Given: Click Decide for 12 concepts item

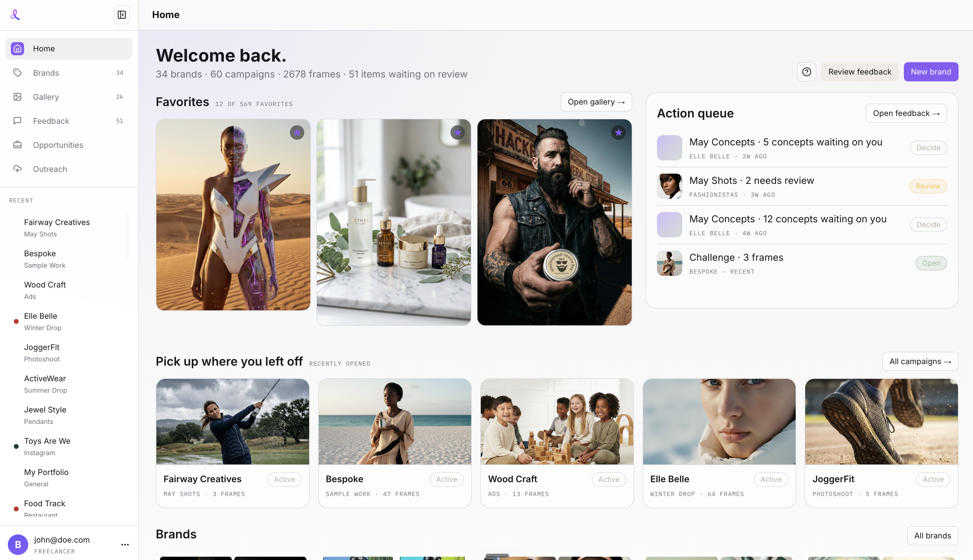Looking at the screenshot, I should point(928,225).
